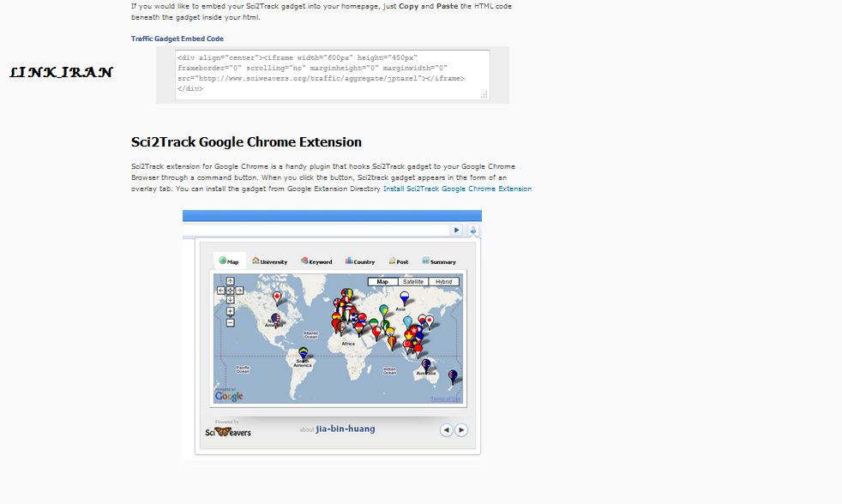Viewport: 842px width, 504px height.
Task: Click the map re-center button
Action: (231, 291)
